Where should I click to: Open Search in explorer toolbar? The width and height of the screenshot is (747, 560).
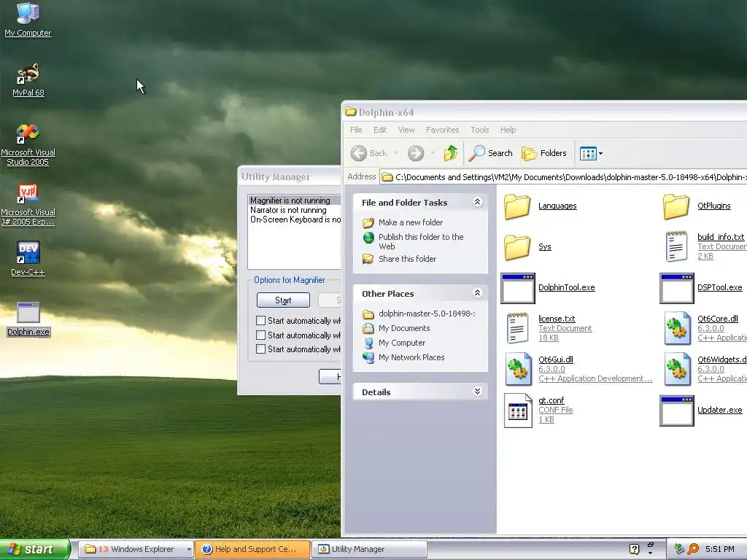(x=491, y=153)
